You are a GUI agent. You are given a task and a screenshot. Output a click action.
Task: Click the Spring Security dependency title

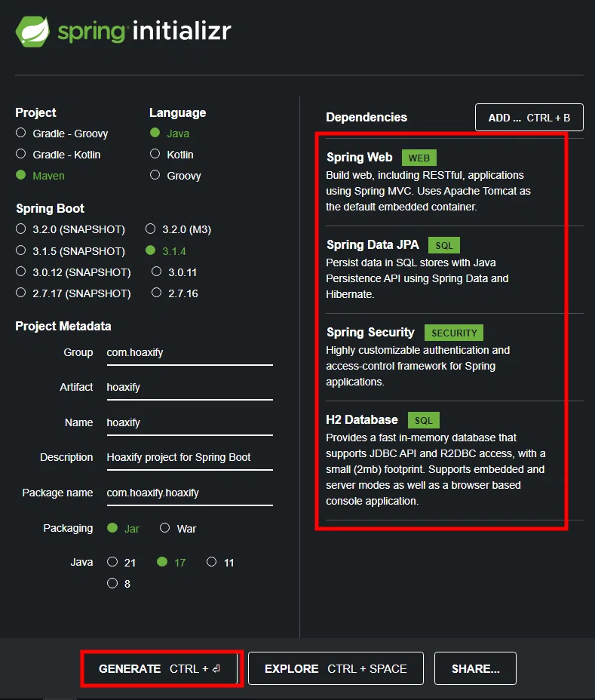[x=370, y=332]
